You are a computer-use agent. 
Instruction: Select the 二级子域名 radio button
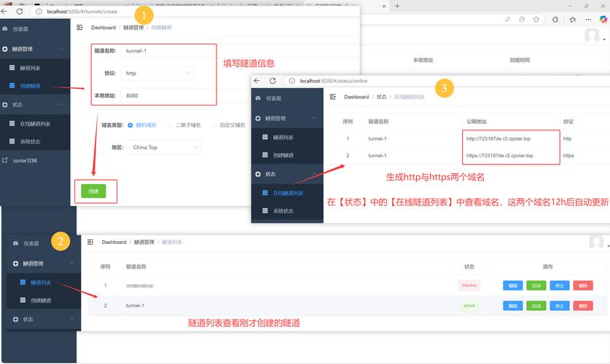pos(169,125)
